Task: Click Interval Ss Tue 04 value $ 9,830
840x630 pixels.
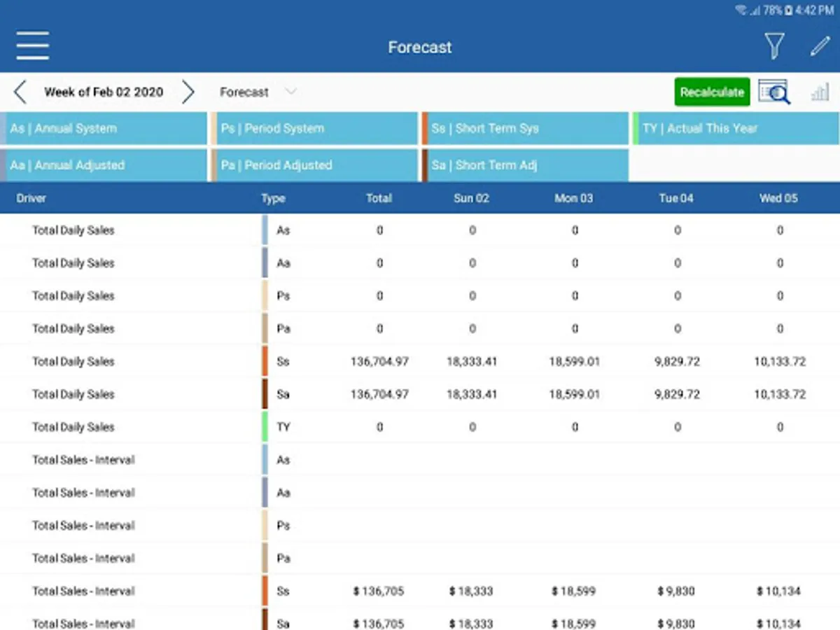Action: click(676, 591)
